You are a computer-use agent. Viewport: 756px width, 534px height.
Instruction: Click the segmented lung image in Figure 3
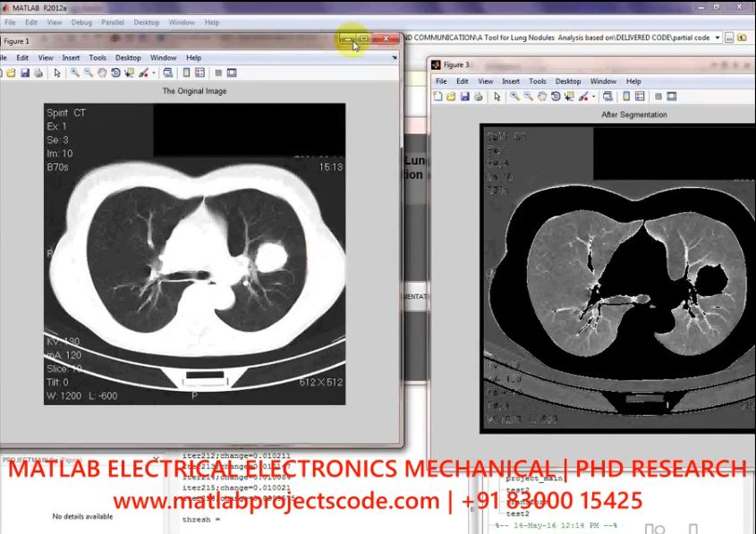pyautogui.click(x=617, y=278)
